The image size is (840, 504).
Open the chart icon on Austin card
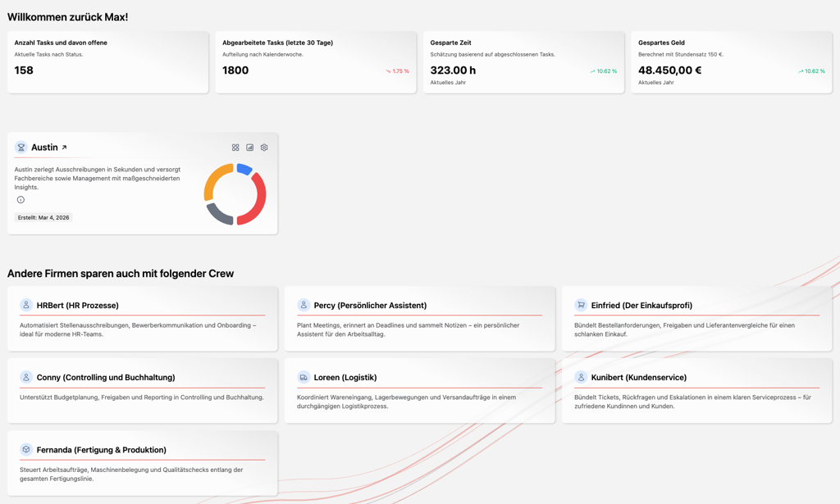(250, 148)
